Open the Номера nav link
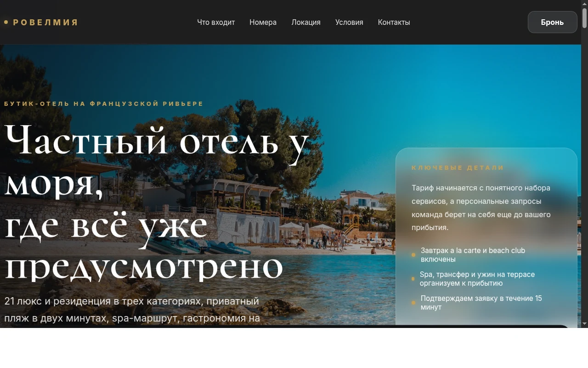This screenshot has height=368, width=588. [263, 22]
